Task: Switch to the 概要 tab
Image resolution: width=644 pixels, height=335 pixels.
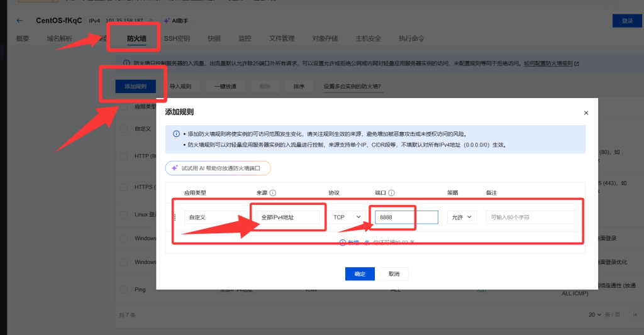Action: click(23, 38)
